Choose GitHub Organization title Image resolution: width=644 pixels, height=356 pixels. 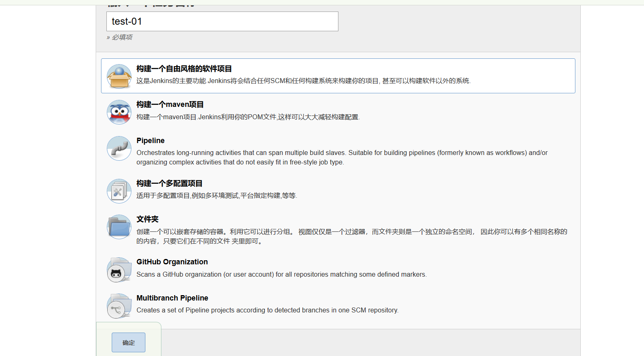172,262
